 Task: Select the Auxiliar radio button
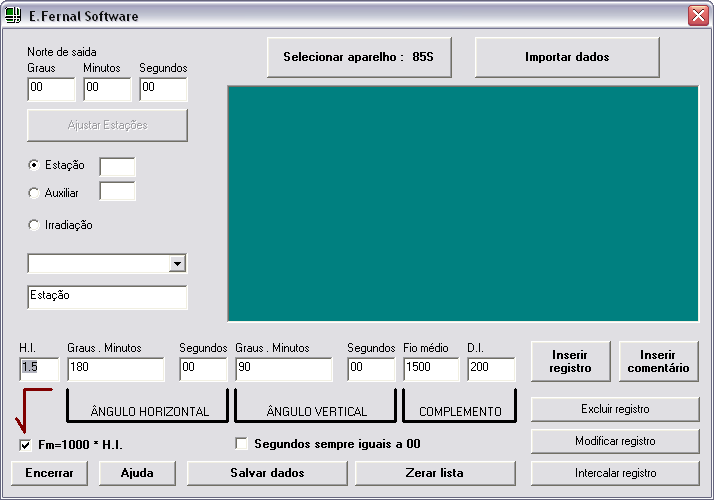(x=35, y=192)
